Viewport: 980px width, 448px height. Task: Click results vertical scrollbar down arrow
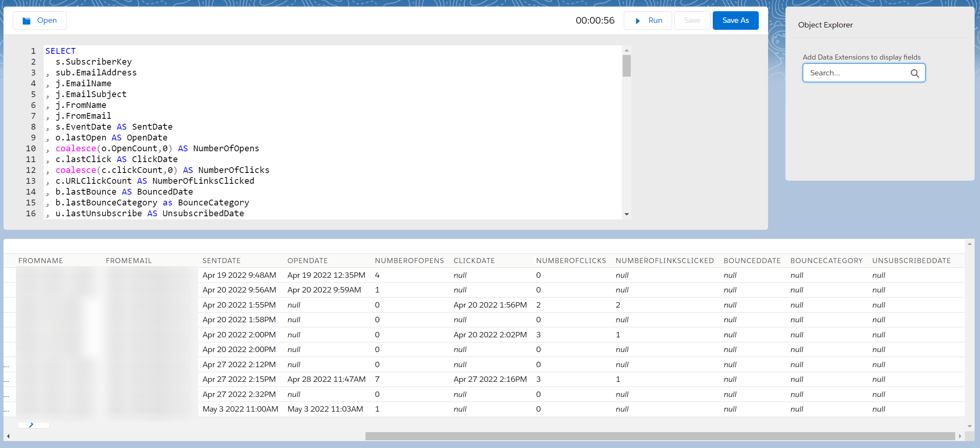click(970, 426)
